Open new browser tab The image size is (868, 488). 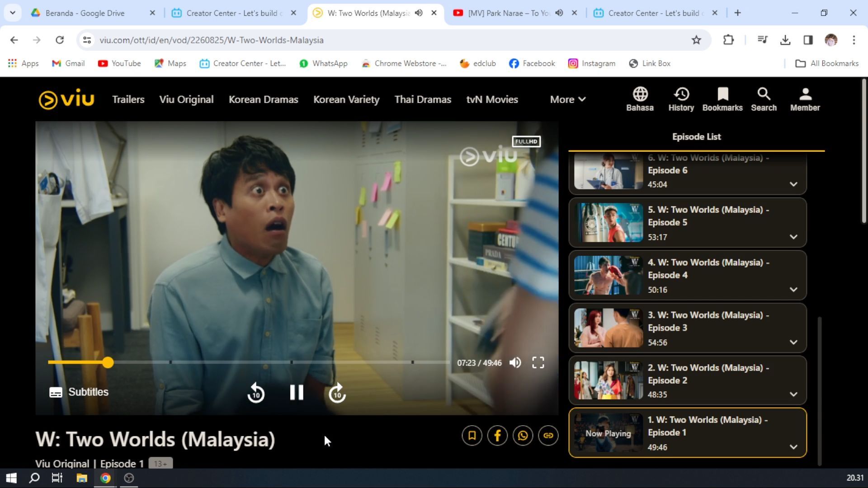point(737,13)
